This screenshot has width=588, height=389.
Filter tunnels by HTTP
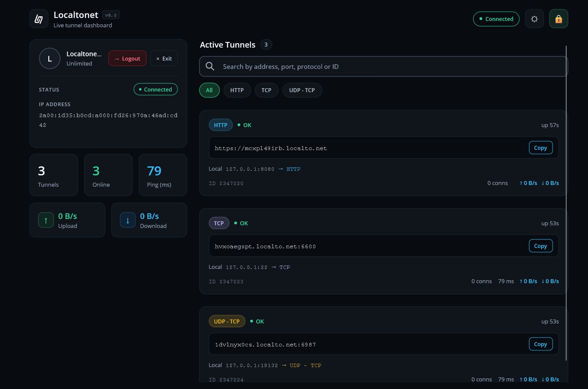(237, 90)
